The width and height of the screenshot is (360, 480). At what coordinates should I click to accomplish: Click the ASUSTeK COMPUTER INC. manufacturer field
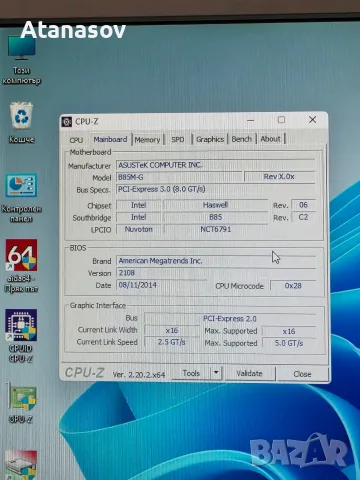tap(215, 165)
